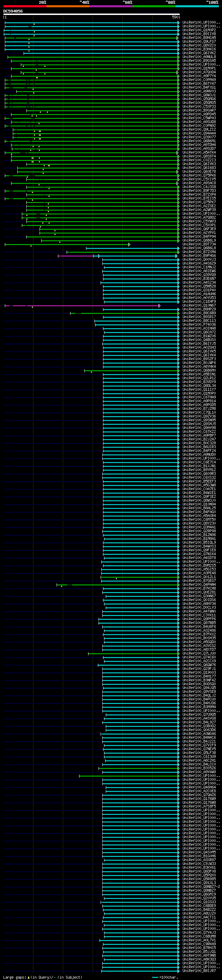Screen dimensions: 222x980
Task: Click the UniRef100_B6IYJ5 label
Action: click(199, 343)
